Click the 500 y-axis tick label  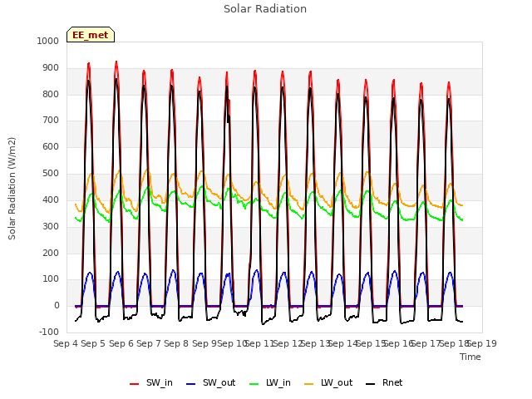pos(51,174)
